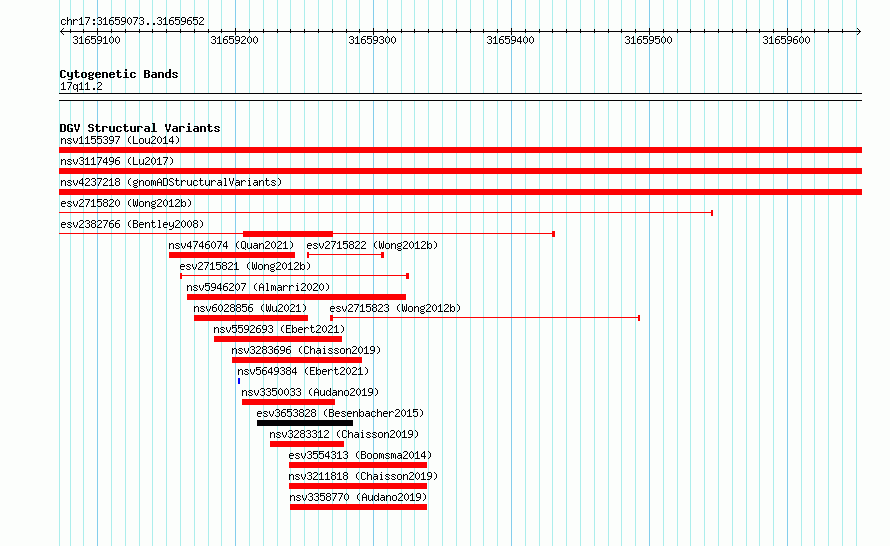Click the black bar under esv3653828
890x546 pixels.
305,423
